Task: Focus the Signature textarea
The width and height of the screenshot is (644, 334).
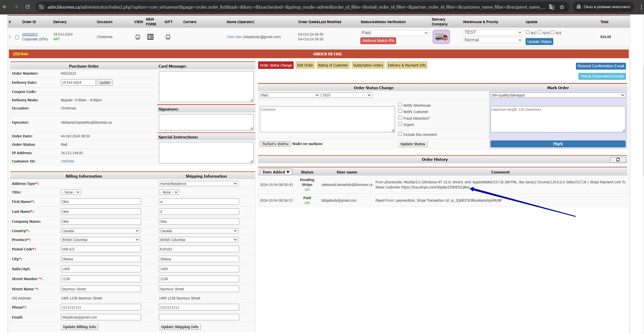Action: (x=206, y=122)
